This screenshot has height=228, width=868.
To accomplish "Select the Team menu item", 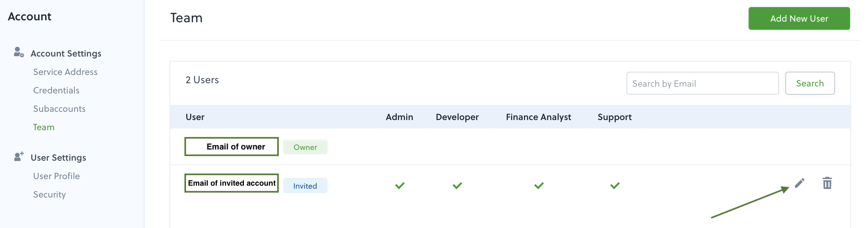I will (x=44, y=127).
